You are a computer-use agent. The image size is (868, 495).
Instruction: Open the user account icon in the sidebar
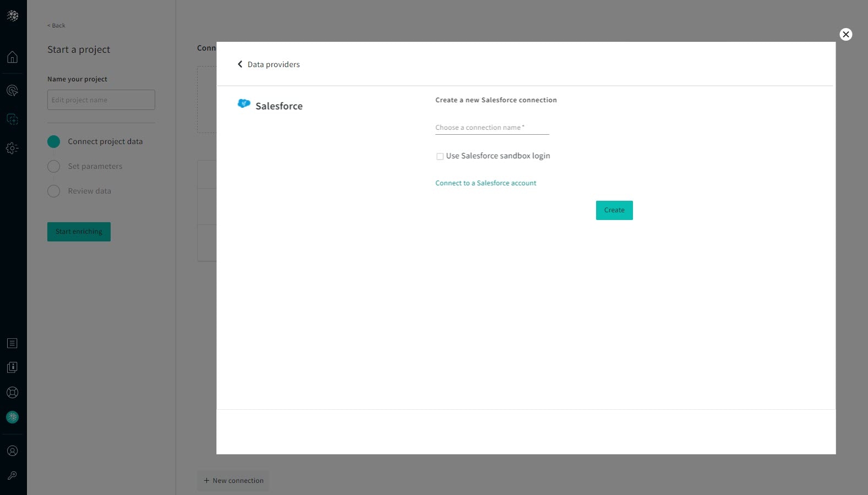coord(12,451)
